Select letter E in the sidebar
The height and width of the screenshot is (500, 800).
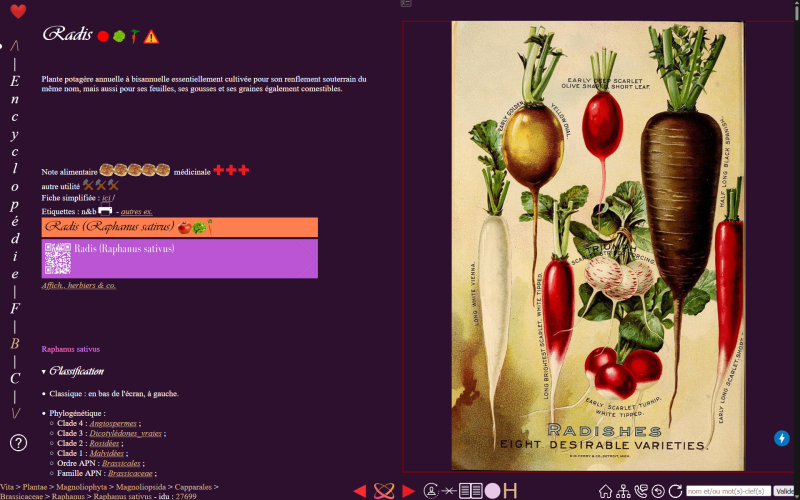tap(15, 81)
